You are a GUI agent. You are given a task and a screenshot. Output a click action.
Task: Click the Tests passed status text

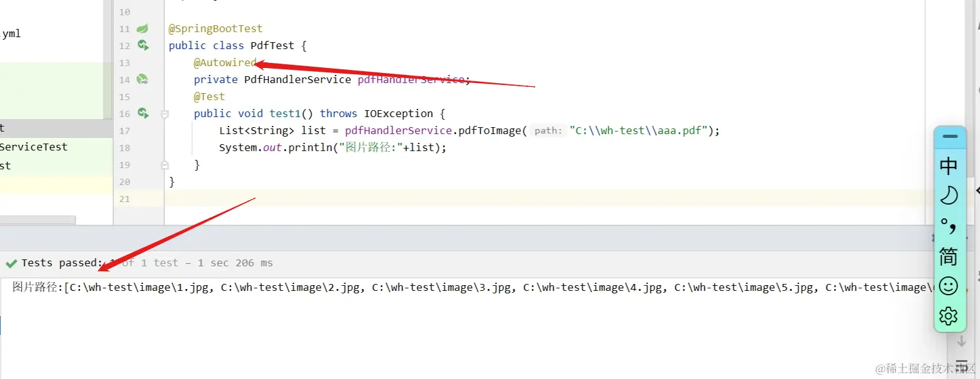click(x=62, y=263)
